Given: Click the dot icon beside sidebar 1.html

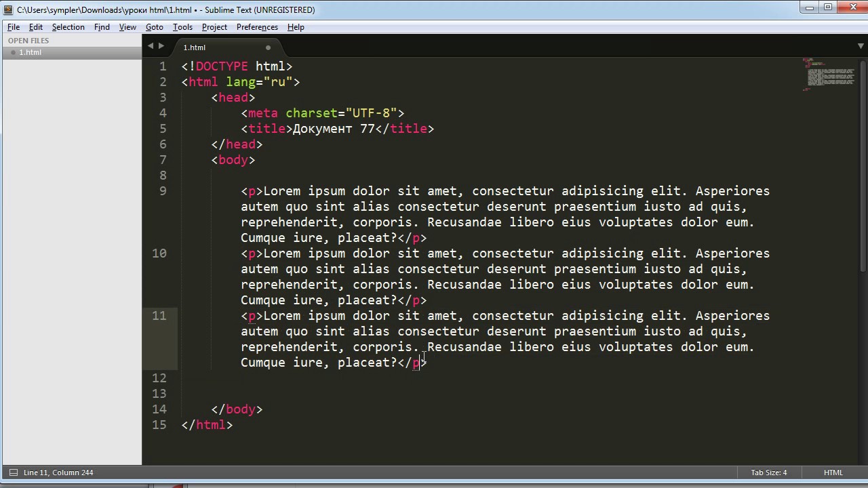Looking at the screenshot, I should (x=13, y=52).
